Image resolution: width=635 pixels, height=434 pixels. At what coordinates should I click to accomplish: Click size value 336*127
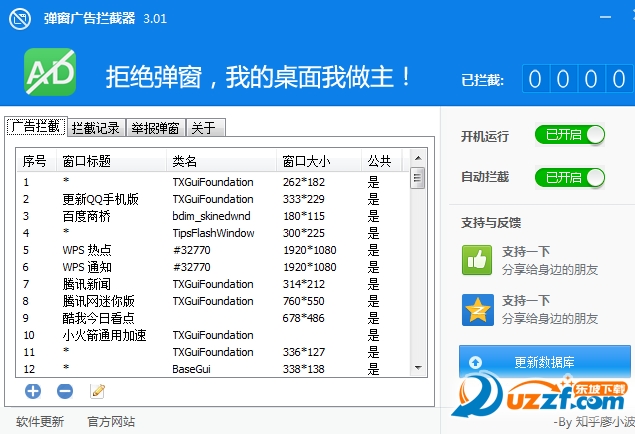(304, 352)
